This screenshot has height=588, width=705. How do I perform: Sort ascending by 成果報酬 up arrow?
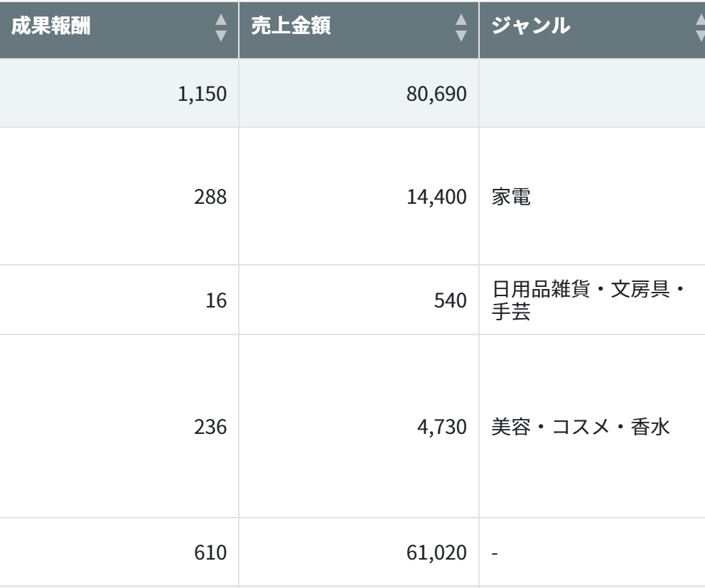click(x=221, y=21)
